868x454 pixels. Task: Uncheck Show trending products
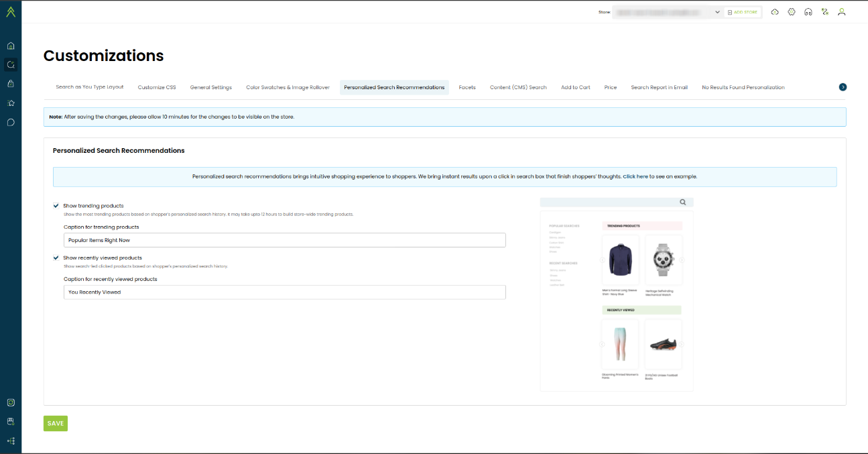[56, 206]
